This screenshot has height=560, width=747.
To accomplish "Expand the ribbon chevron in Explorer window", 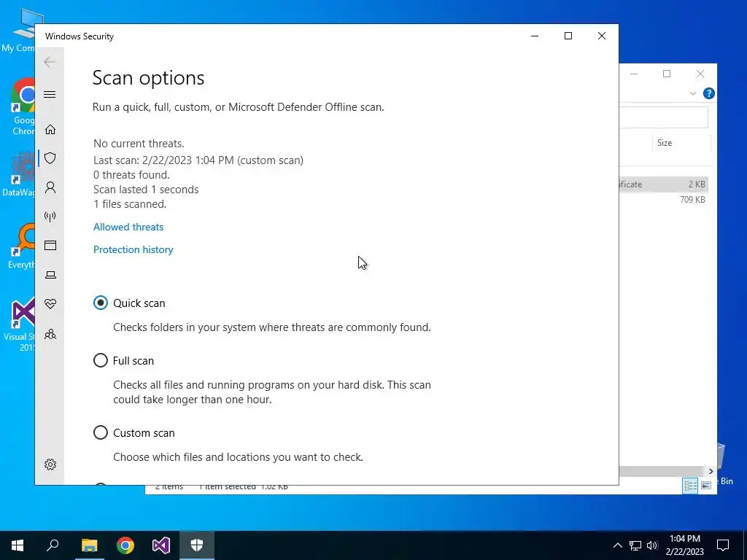I will coord(693,93).
